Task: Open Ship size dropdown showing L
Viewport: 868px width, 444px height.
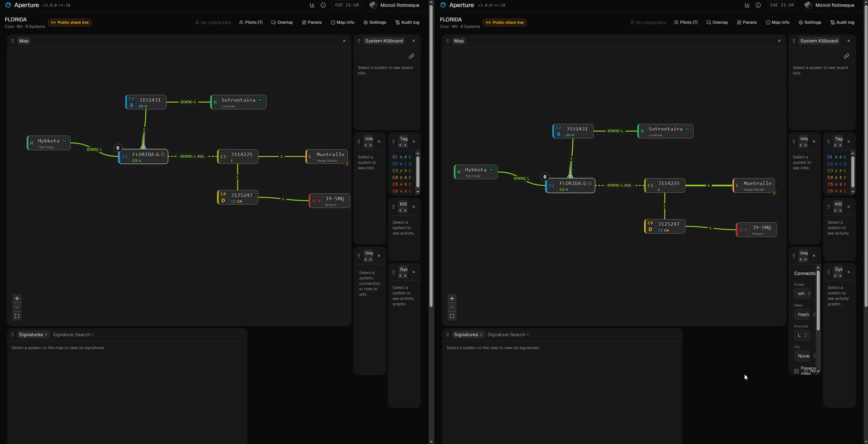Action: pyautogui.click(x=802, y=335)
